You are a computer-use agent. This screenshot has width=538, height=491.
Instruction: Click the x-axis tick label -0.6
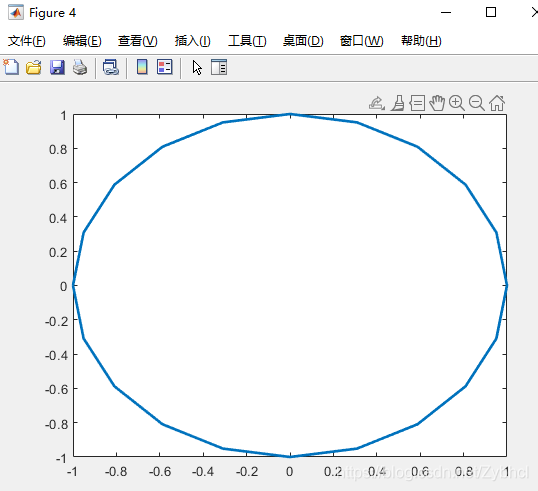click(x=160, y=472)
